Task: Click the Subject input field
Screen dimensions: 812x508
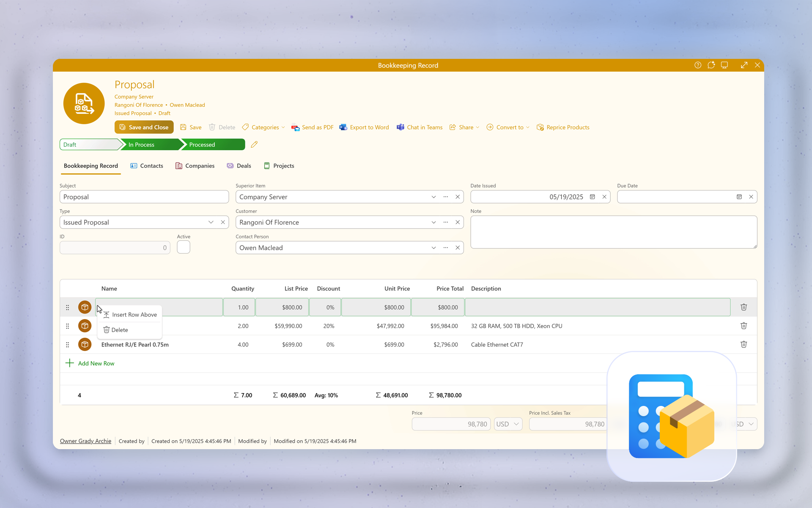Action: 144,197
